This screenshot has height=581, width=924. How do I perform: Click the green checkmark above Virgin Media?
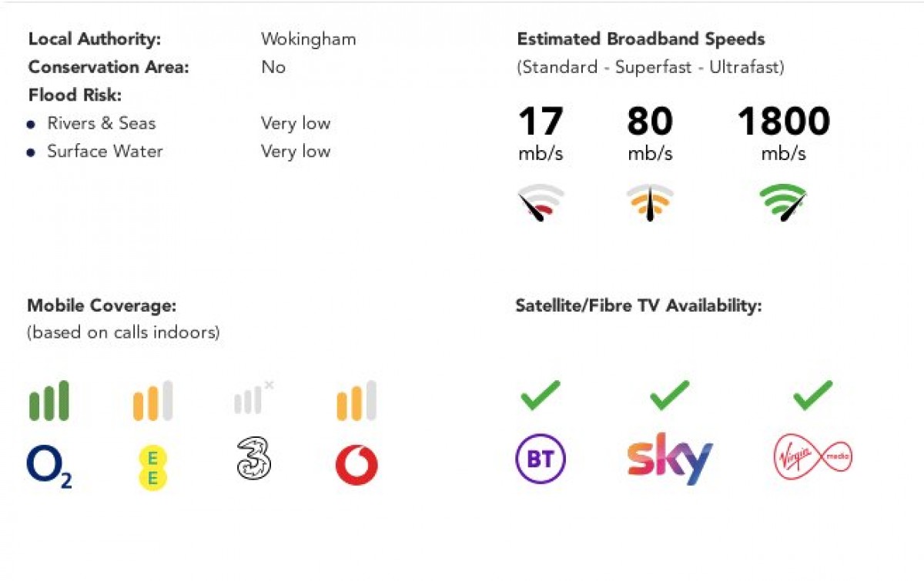(813, 395)
